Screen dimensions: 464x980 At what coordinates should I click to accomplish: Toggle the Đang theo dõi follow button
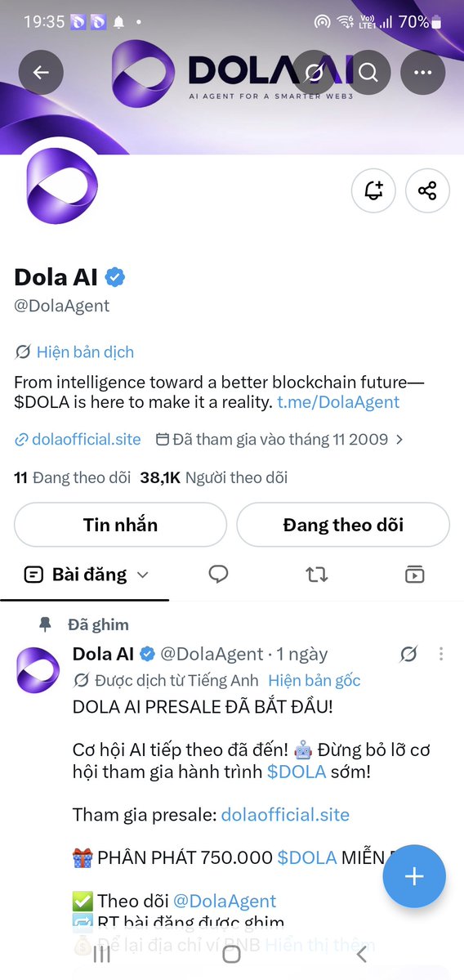coord(343,525)
